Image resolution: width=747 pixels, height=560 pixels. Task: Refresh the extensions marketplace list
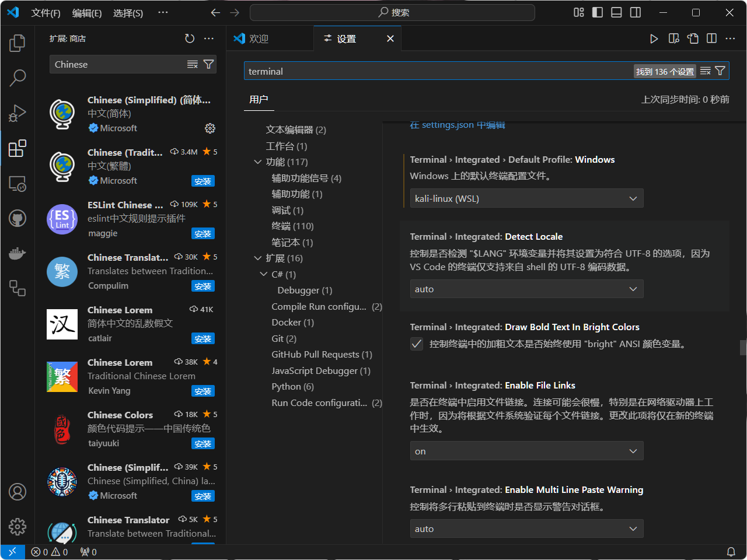190,38
